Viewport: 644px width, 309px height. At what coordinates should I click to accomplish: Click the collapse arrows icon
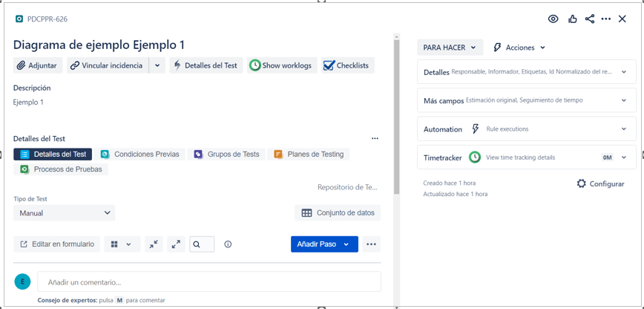click(154, 244)
